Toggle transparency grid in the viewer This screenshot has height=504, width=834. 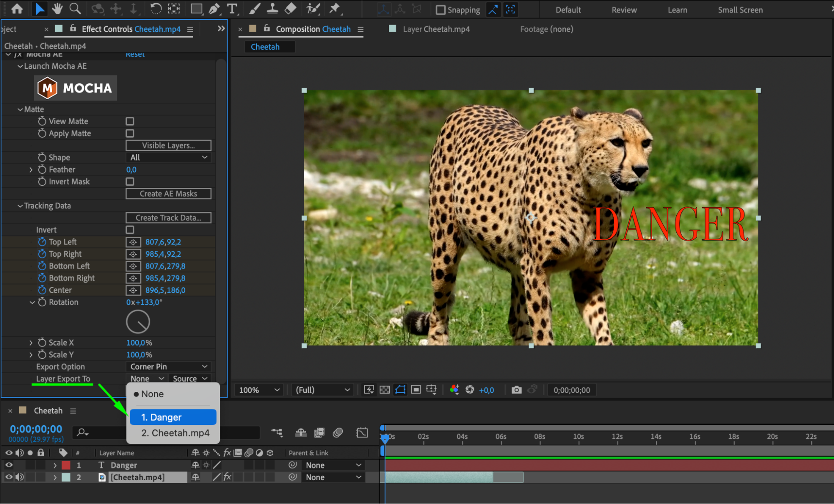(x=385, y=390)
